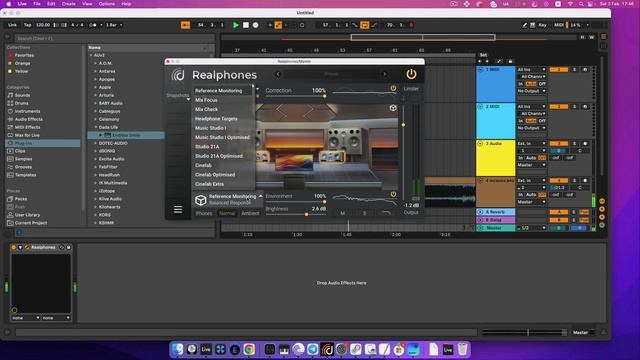Open Current Project under Places
The width and height of the screenshot is (640, 360).
tap(31, 223)
